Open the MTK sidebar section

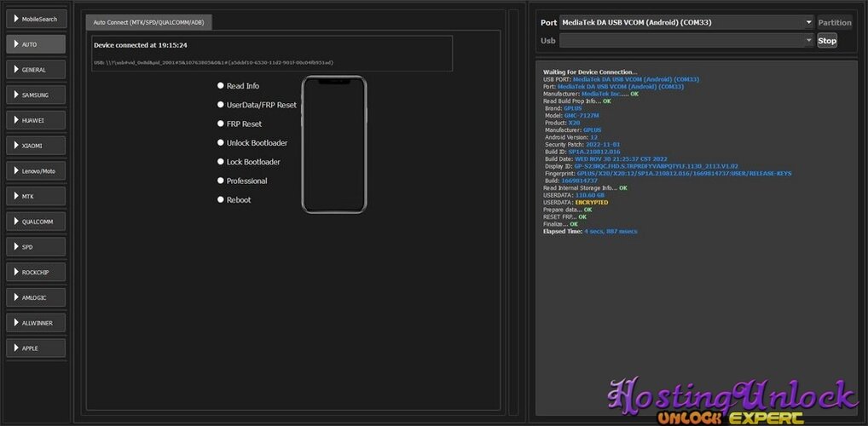(36, 196)
